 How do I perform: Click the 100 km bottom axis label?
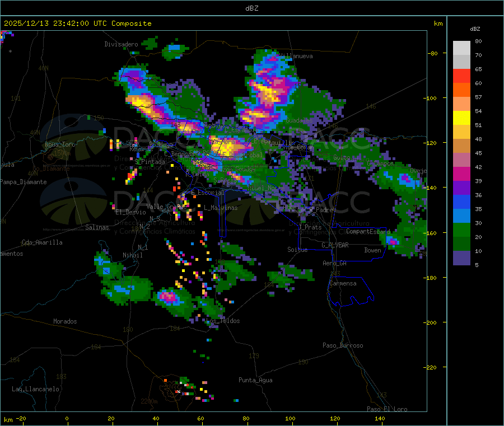290,419
